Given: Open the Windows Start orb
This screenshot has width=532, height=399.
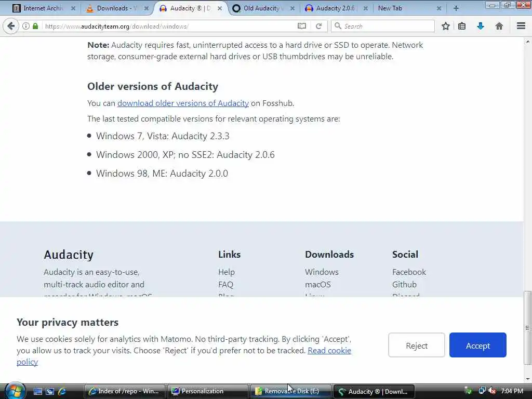Looking at the screenshot, I should (x=14, y=391).
